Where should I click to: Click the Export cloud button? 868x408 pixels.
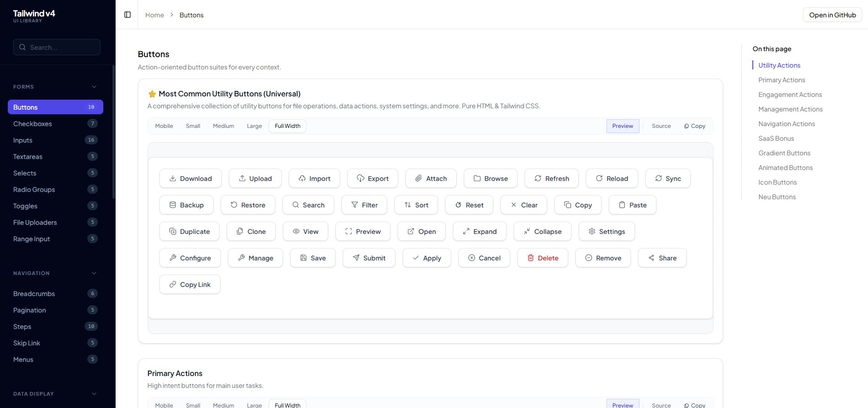[373, 178]
